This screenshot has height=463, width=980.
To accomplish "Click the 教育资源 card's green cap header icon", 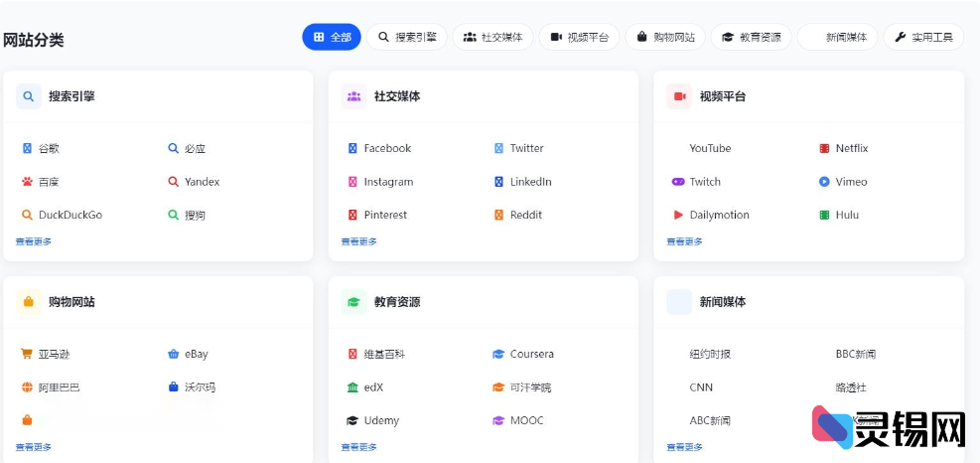I will 353,302.
